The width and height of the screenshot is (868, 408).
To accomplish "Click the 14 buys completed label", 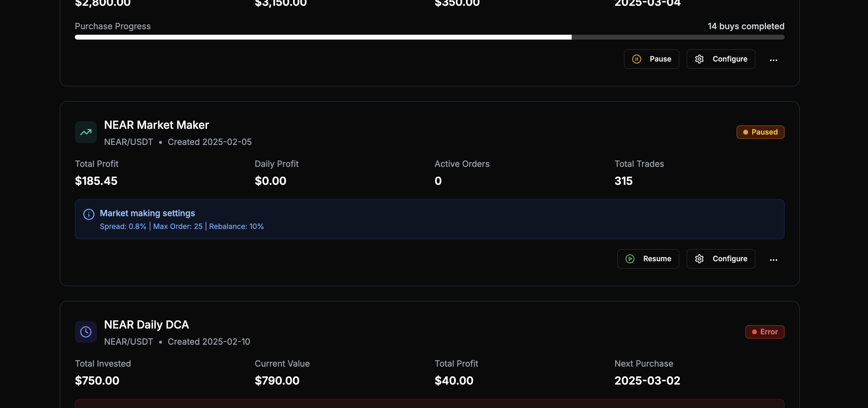I will tap(746, 26).
